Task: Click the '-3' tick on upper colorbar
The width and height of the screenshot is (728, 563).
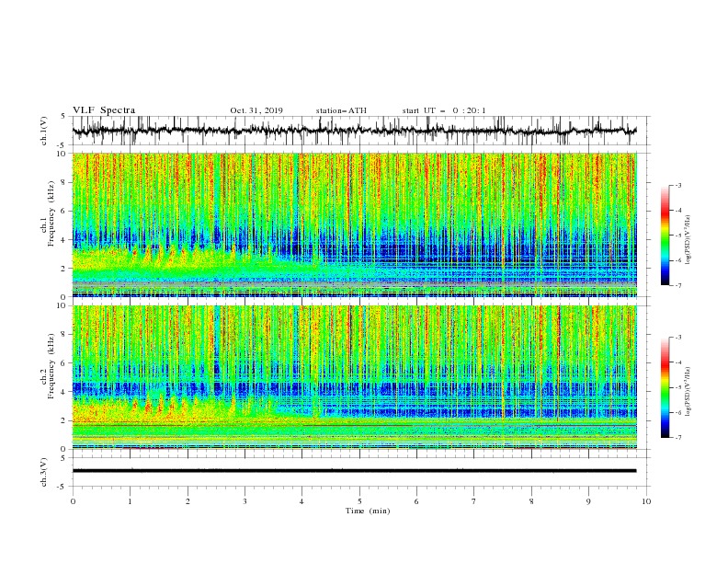Action: point(677,185)
